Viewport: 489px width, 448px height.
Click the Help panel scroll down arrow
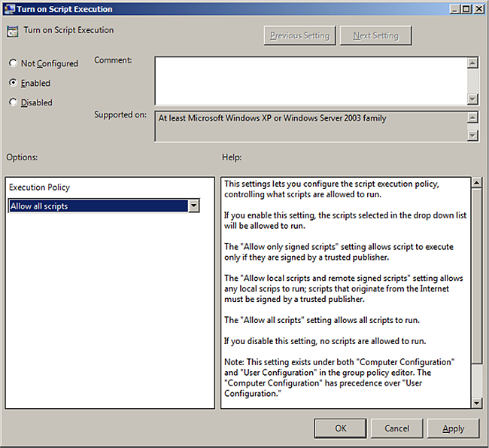click(476, 403)
